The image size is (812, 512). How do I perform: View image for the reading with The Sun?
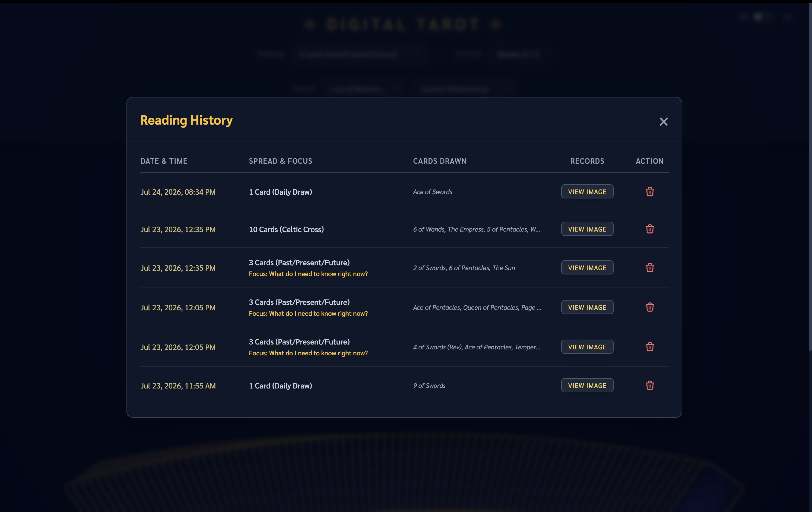587,267
